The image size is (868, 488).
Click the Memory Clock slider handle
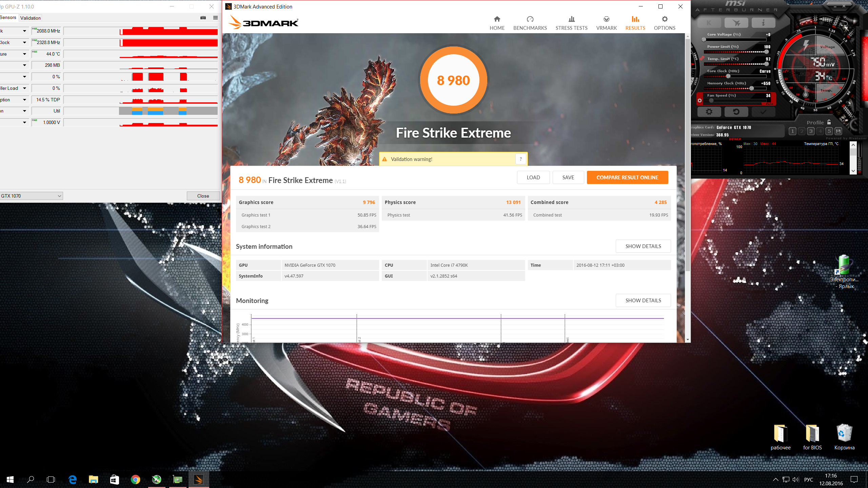click(752, 88)
